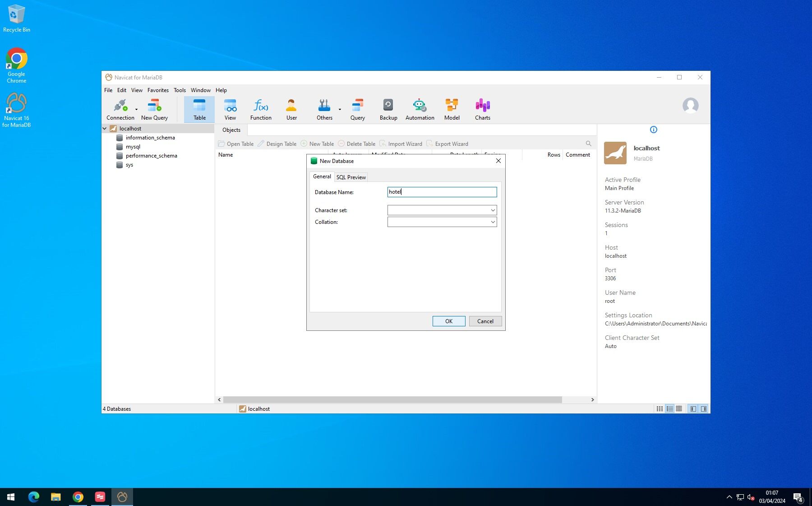The height and width of the screenshot is (506, 812).
Task: Toggle the left navigation pane button
Action: 693,409
